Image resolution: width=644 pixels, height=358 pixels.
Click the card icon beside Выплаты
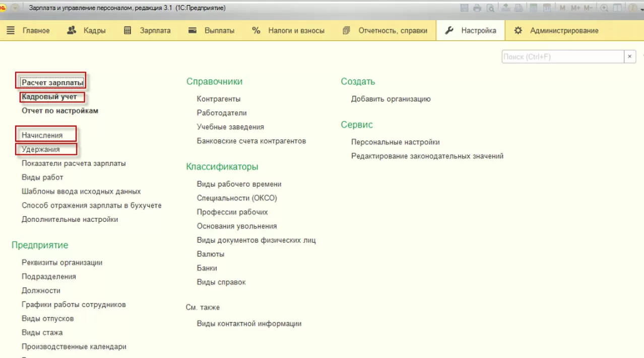pyautogui.click(x=192, y=30)
